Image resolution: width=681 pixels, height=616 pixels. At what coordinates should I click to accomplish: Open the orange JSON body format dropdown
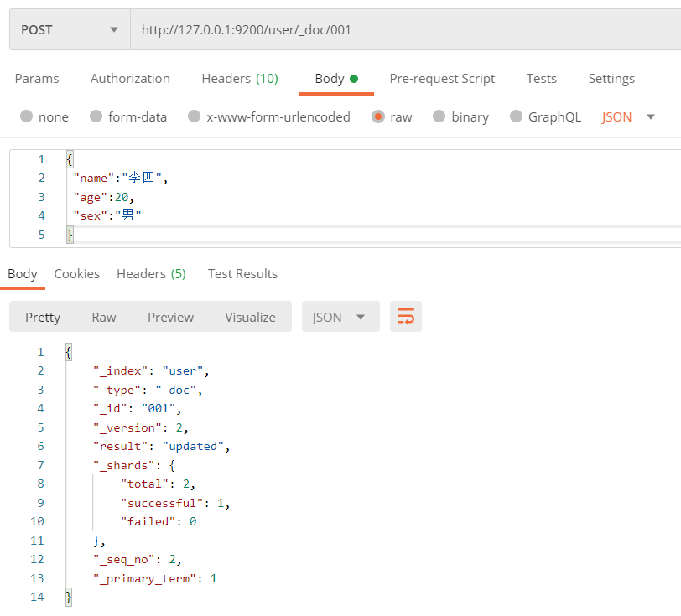tap(628, 116)
